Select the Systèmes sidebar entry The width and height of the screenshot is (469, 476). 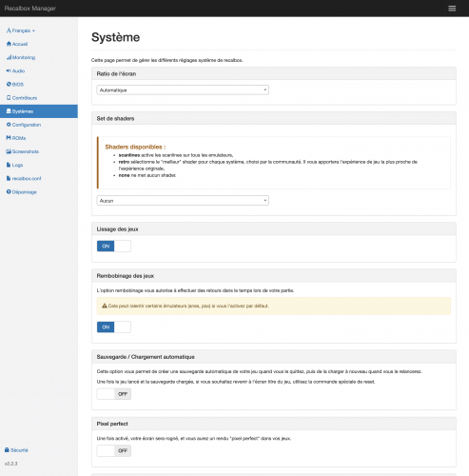click(x=39, y=111)
